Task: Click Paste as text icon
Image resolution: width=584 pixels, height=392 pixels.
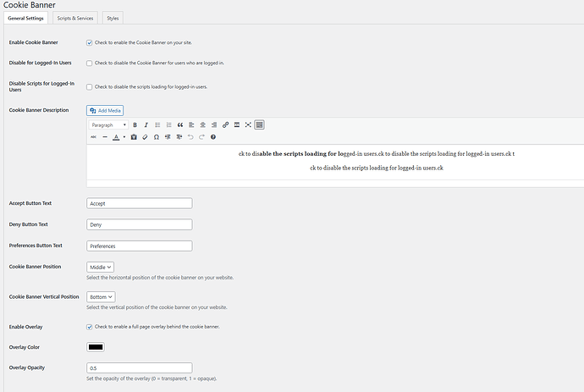Action: click(x=134, y=137)
